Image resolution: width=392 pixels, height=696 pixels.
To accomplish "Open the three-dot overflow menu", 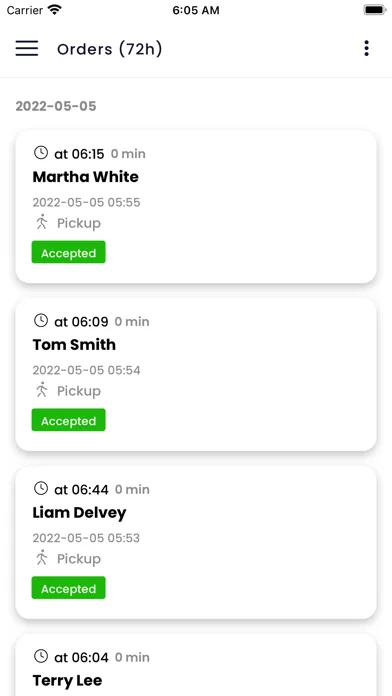I will tap(366, 48).
